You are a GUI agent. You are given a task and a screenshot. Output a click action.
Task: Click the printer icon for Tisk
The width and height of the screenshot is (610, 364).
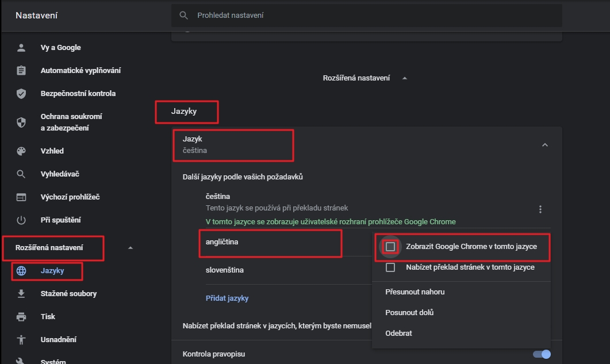21,317
